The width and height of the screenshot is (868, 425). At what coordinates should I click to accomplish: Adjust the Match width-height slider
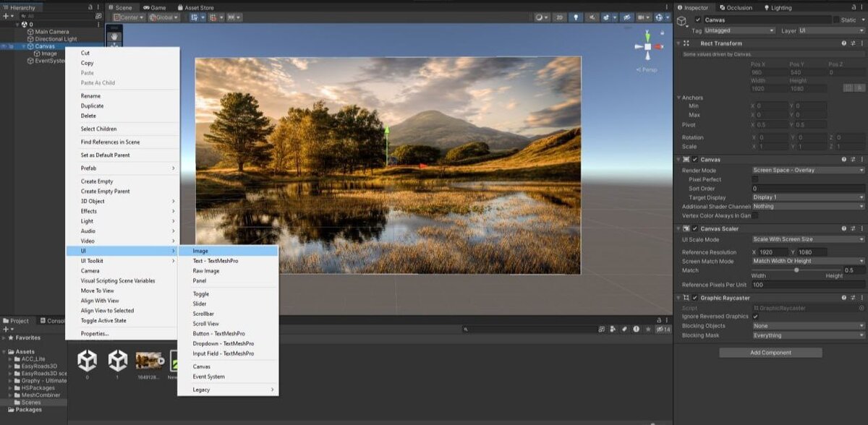point(796,270)
